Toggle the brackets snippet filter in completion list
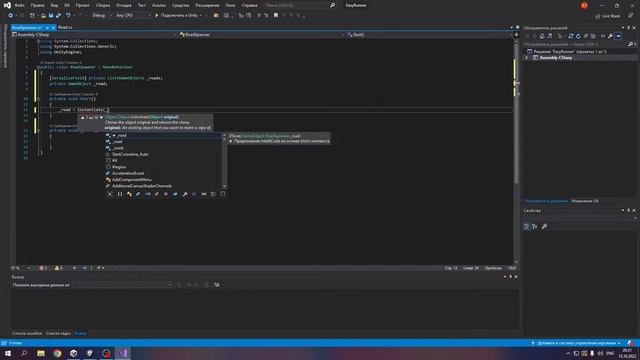Image resolution: width=640 pixels, height=360 pixels. click(120, 194)
